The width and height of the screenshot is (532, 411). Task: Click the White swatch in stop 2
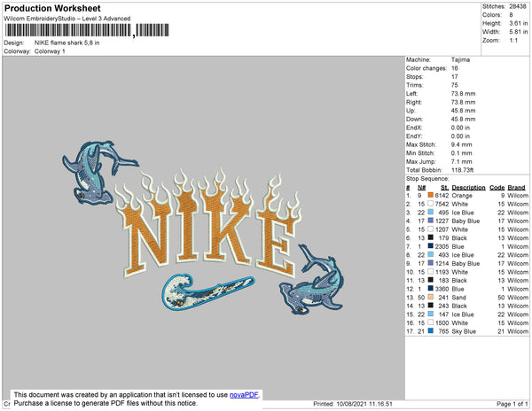click(x=431, y=204)
